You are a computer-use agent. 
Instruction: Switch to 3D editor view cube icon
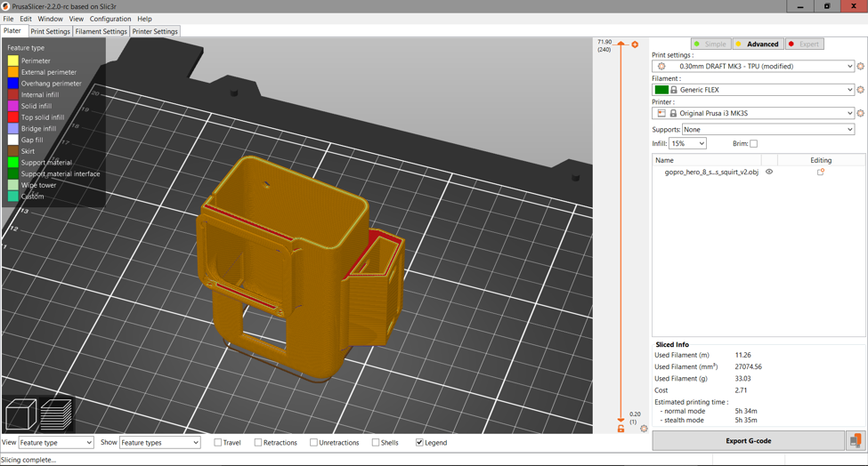point(20,414)
